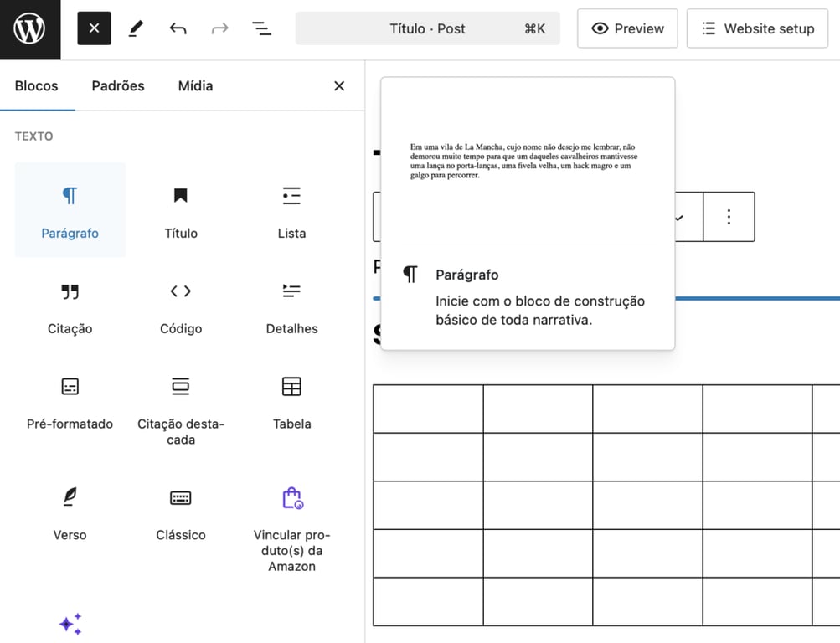
Task: Insert Vincular produto(s) da Amazon block
Action: pyautogui.click(x=292, y=527)
